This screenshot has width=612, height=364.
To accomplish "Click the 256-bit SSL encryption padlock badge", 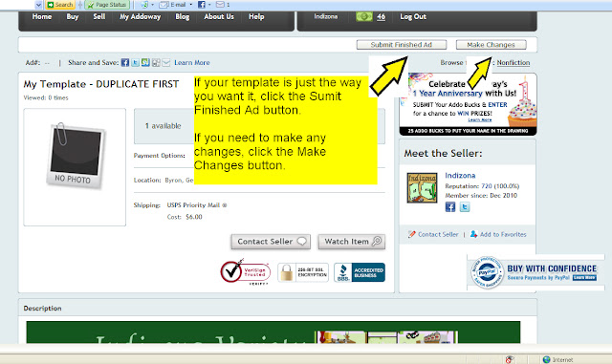I will pos(303,272).
